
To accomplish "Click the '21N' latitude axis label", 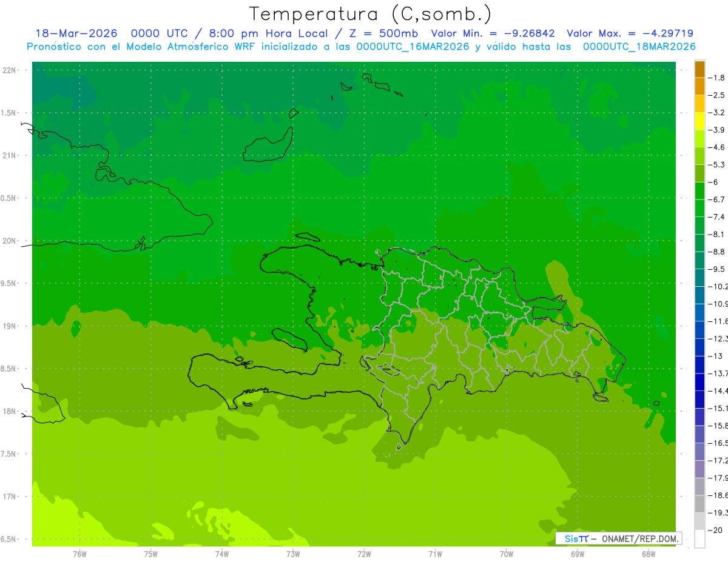I will point(8,155).
